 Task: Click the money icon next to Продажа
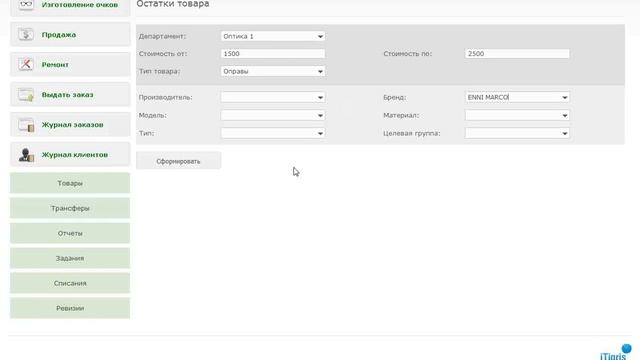coord(26,35)
